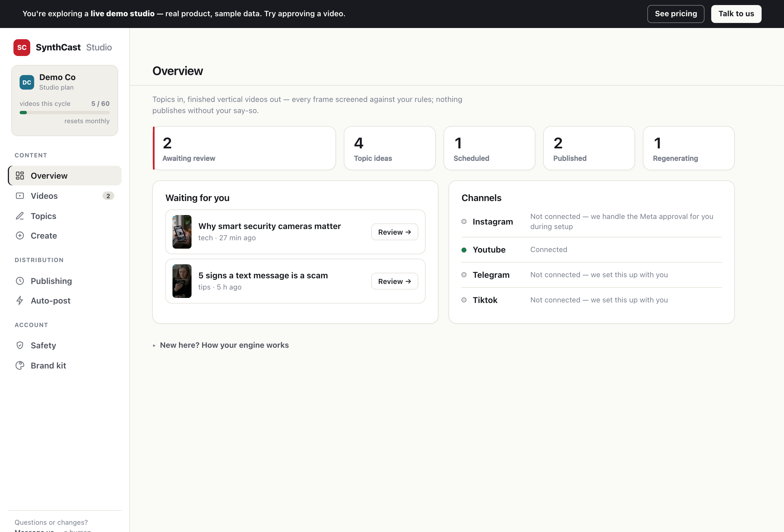
Task: Click the Instagram 'Meta approval' status note
Action: tap(622, 221)
